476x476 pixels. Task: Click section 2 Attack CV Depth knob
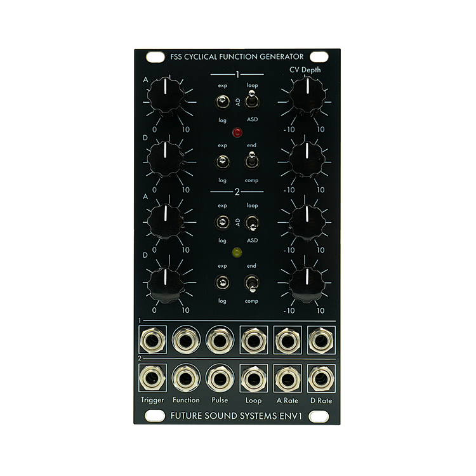click(307, 222)
